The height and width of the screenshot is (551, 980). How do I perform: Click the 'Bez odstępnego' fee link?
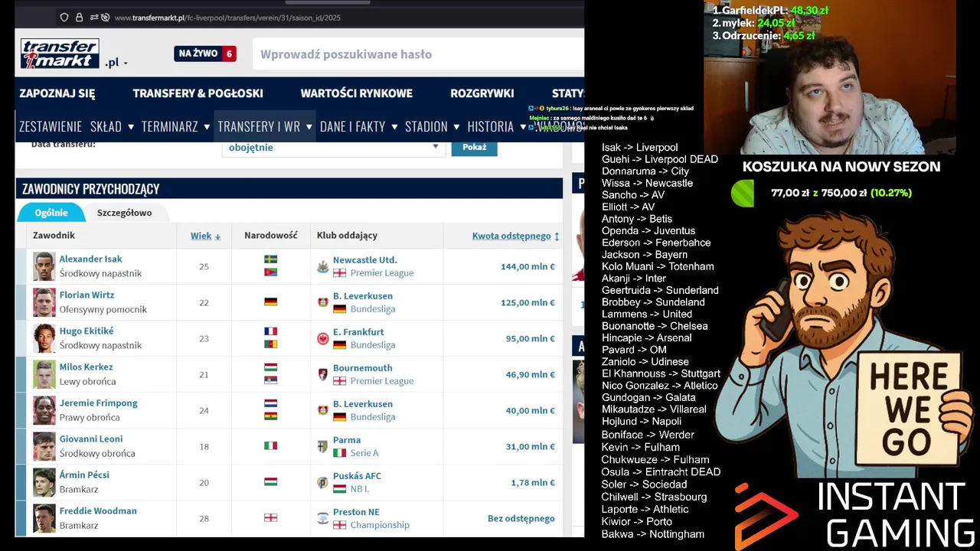tap(521, 518)
